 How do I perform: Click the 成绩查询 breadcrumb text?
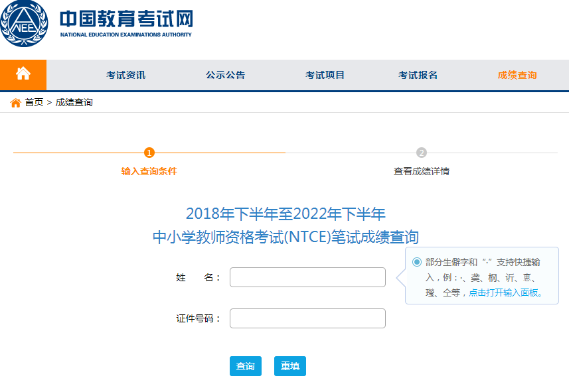pyautogui.click(x=74, y=103)
